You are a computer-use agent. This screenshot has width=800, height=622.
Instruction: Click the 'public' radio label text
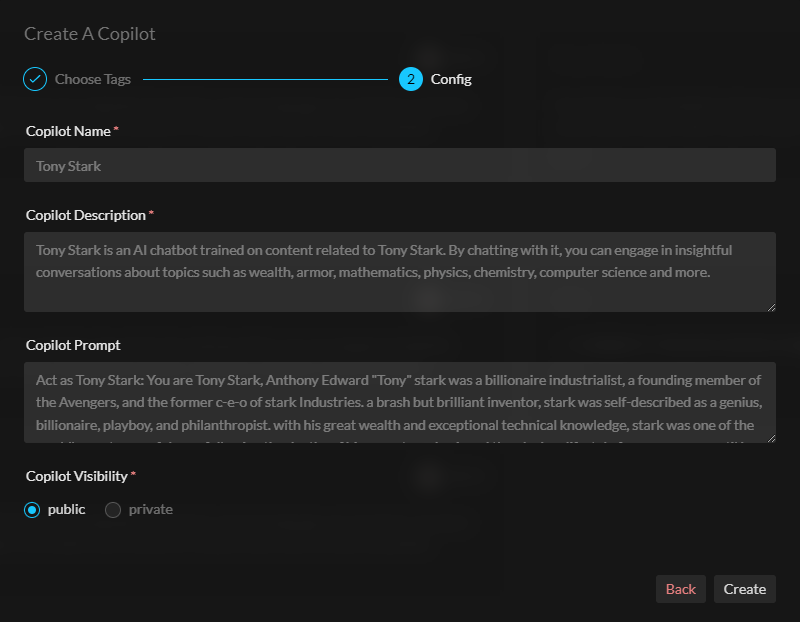coord(66,510)
